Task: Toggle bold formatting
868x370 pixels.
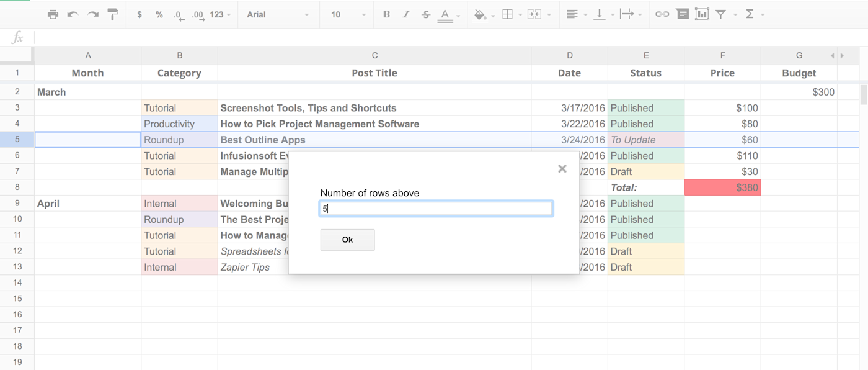Action: (x=386, y=14)
